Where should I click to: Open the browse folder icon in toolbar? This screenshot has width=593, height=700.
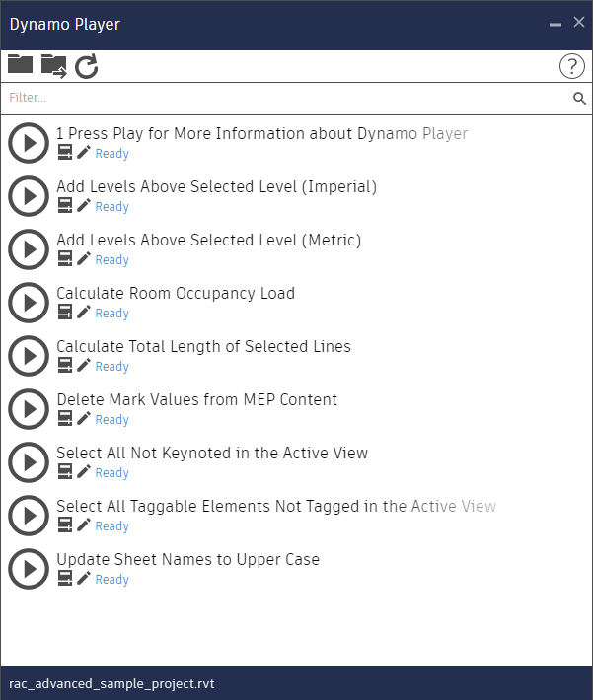20,65
